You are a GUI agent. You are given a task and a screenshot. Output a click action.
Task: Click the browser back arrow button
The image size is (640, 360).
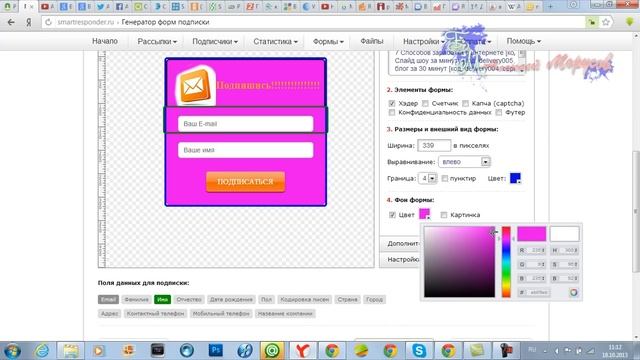(x=11, y=22)
